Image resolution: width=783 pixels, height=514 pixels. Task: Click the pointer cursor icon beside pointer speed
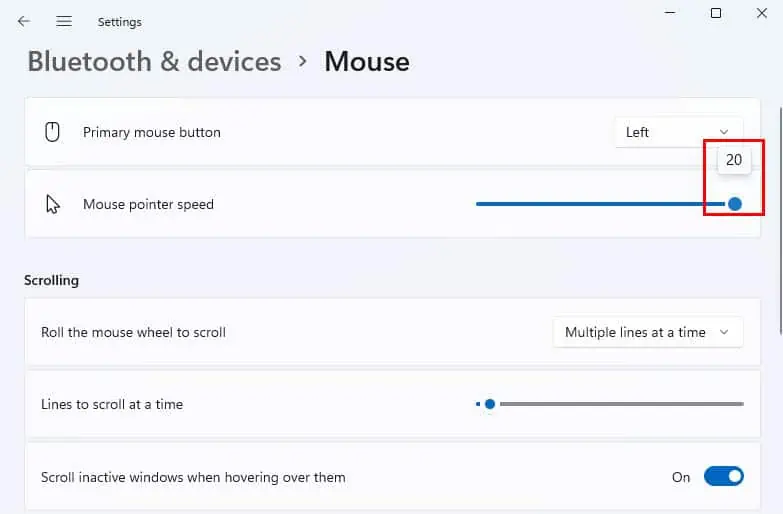coord(53,204)
